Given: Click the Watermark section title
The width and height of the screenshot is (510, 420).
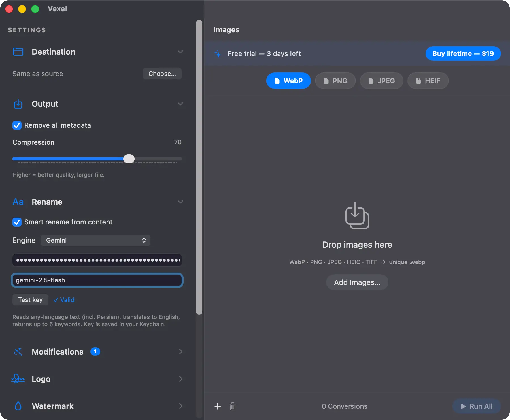Looking at the screenshot, I should point(53,406).
